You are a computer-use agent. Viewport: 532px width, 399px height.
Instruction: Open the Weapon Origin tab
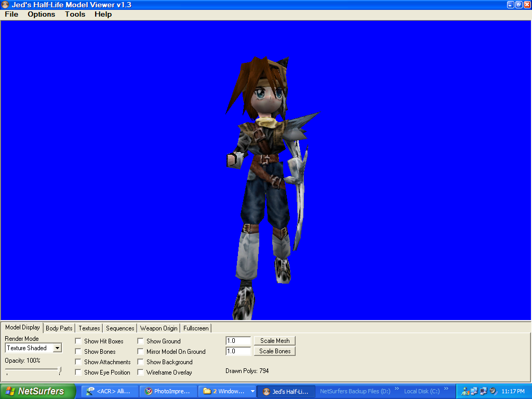click(x=159, y=328)
